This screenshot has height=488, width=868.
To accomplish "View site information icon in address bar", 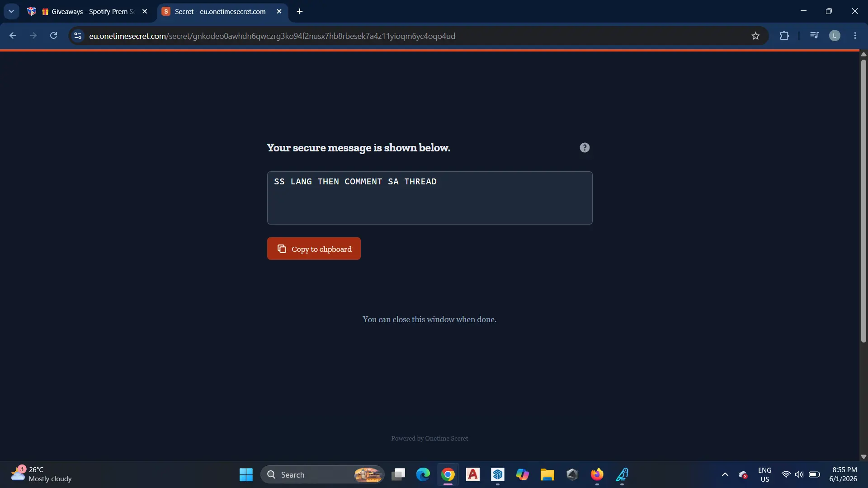I will click(78, 36).
